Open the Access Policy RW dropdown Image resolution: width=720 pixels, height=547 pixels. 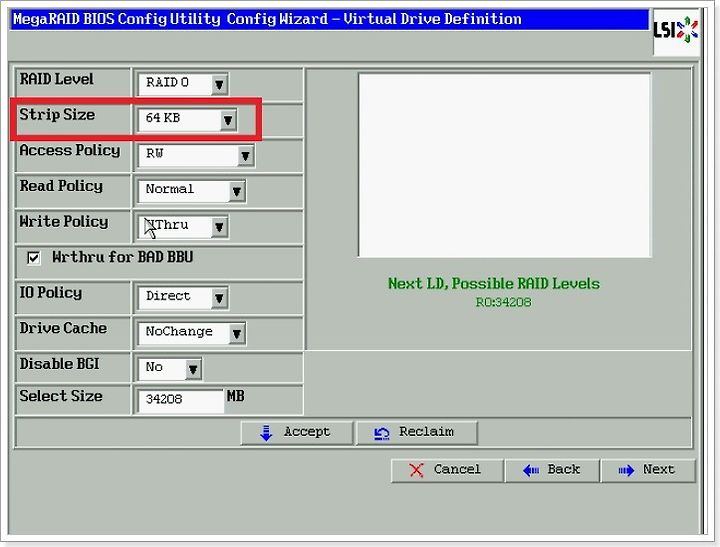pyautogui.click(x=196, y=155)
